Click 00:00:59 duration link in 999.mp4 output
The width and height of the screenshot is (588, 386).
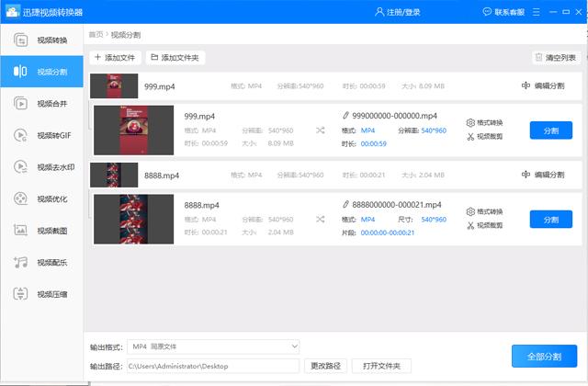(x=373, y=143)
